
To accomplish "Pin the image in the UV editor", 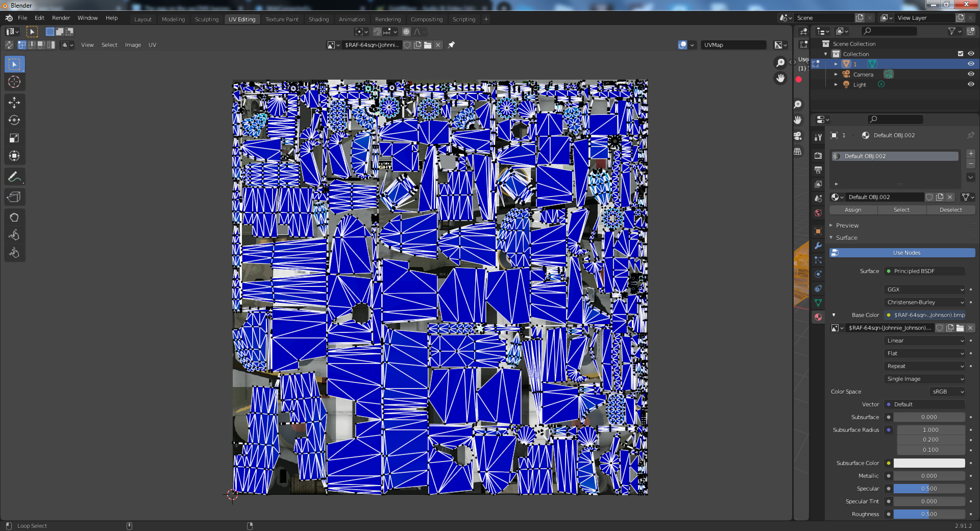I will 451,45.
